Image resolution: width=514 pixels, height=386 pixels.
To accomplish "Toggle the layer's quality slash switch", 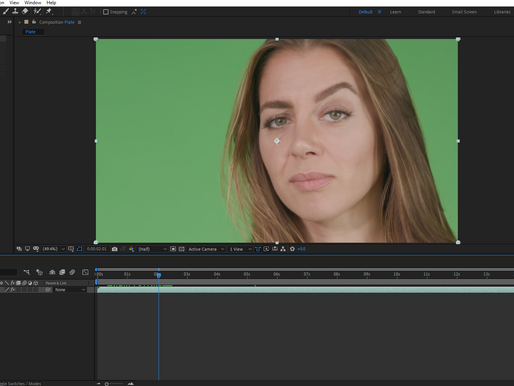I will (7, 290).
